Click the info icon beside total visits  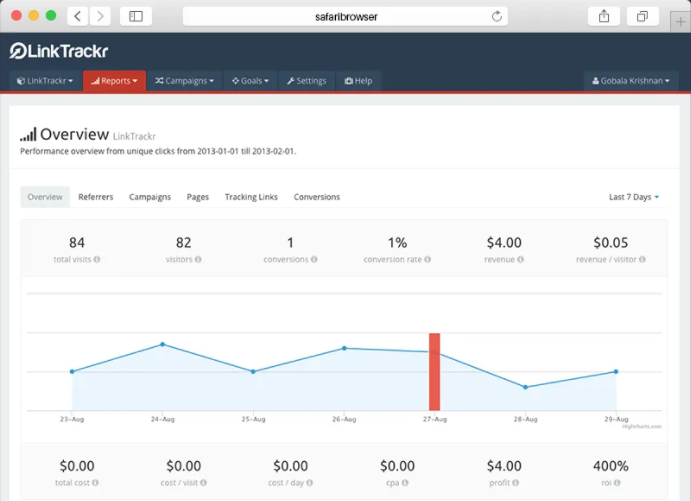click(x=97, y=259)
